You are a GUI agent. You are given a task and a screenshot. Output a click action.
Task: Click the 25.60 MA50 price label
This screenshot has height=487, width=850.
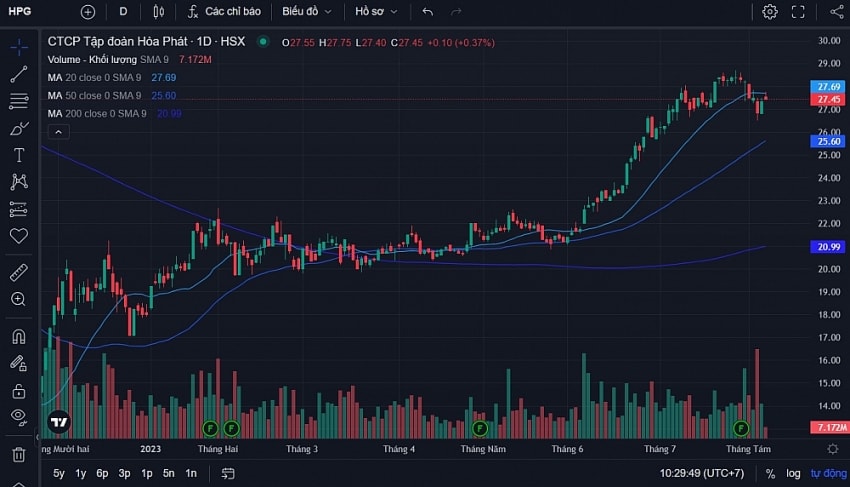click(828, 142)
